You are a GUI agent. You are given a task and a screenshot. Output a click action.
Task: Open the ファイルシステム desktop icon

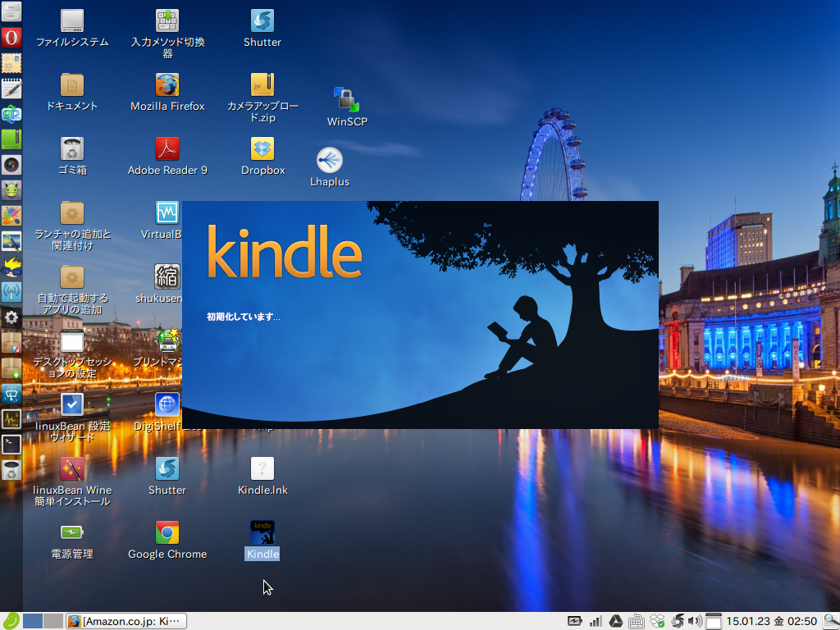(x=72, y=21)
